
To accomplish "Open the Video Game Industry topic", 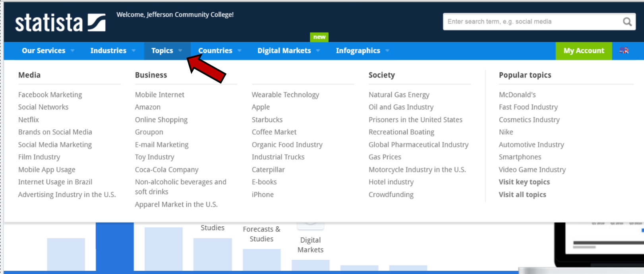I will [x=532, y=169].
